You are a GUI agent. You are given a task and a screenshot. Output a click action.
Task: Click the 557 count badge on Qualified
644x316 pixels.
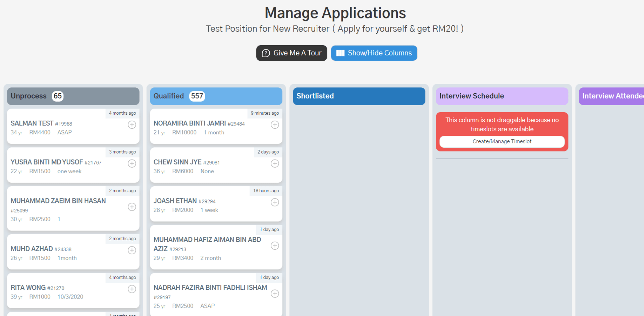(197, 96)
